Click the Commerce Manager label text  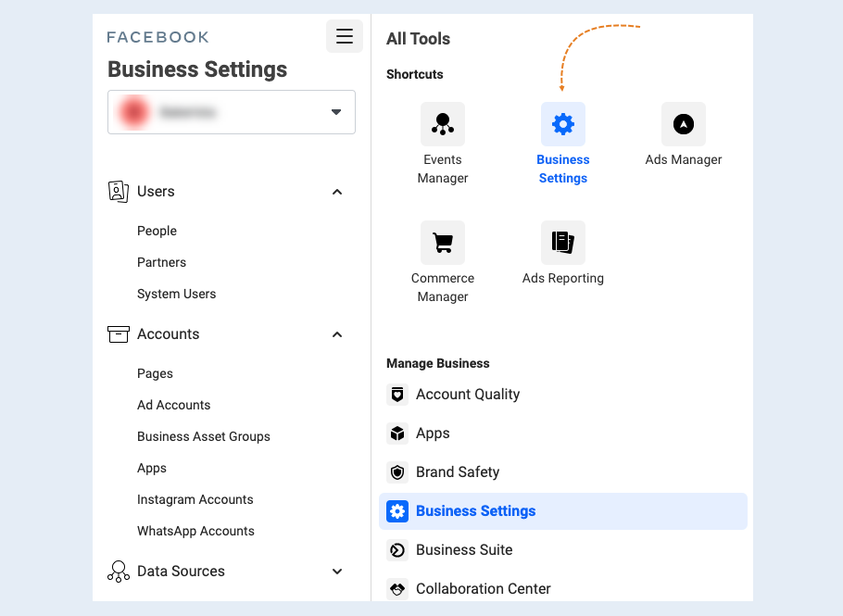[443, 287]
